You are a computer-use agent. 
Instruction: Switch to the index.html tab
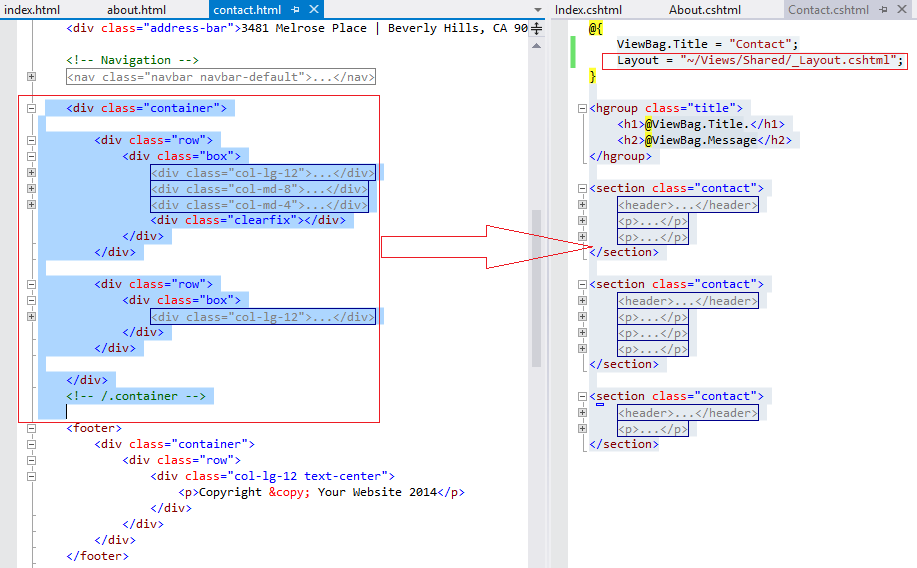click(x=32, y=10)
